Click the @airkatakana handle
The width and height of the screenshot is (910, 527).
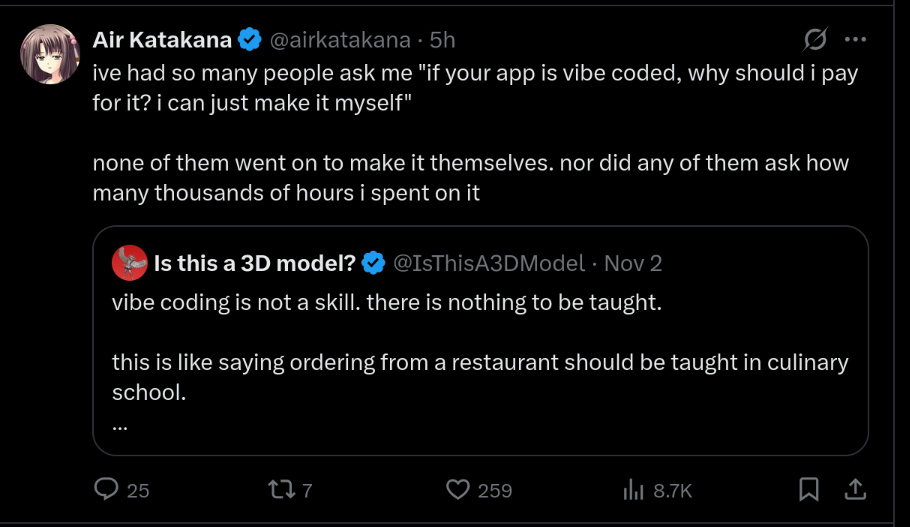coord(340,40)
